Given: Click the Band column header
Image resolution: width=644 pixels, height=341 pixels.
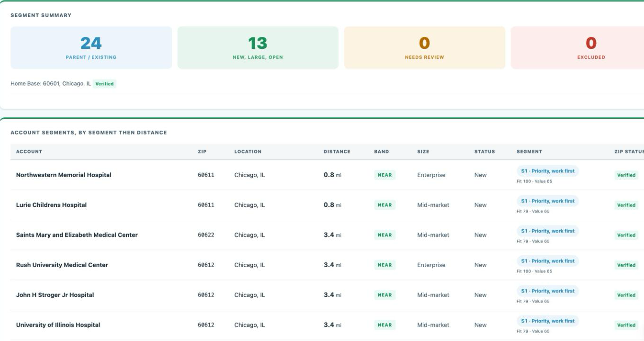Looking at the screenshot, I should point(381,152).
